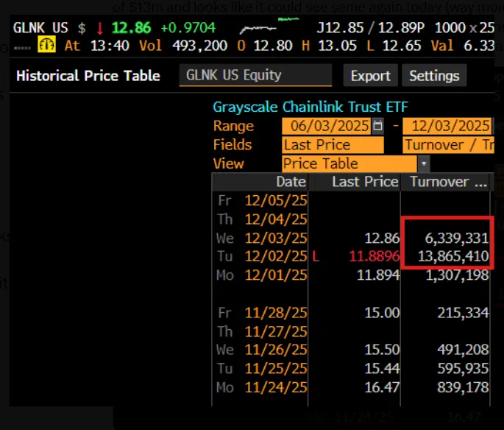This screenshot has height=430, width=504.
Task: Click the red down arrow next to the price
Action: [x=100, y=29]
